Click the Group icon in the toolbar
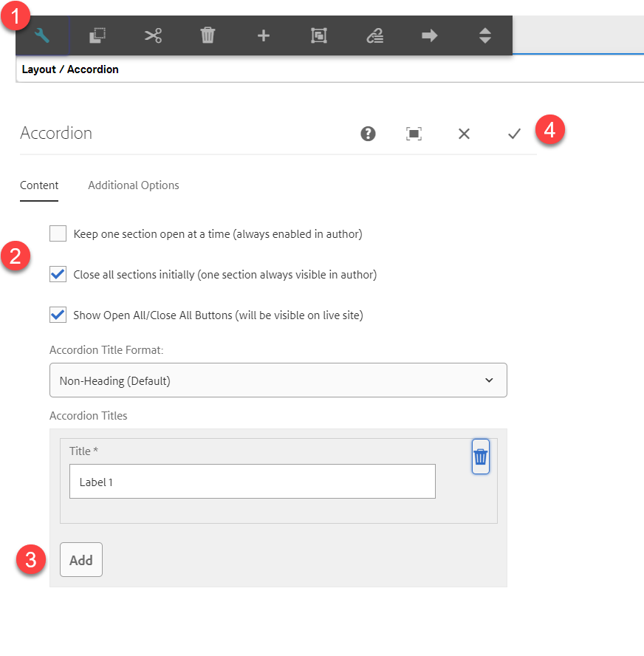 click(x=318, y=35)
